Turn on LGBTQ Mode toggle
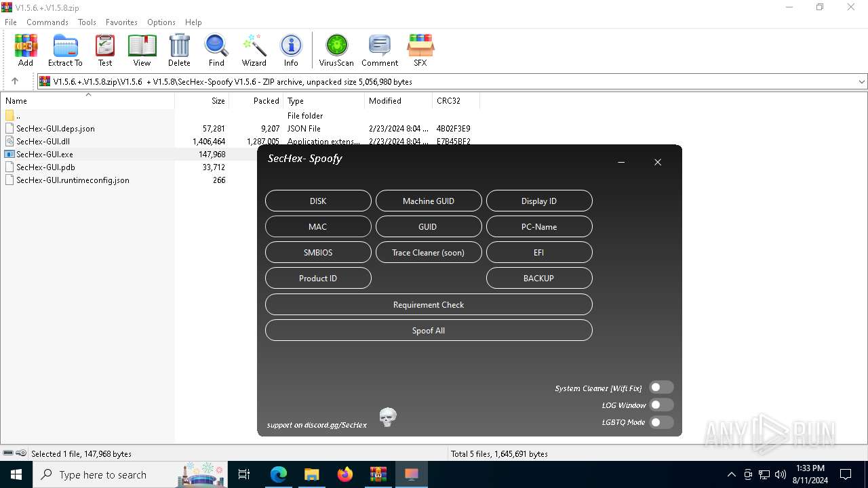This screenshot has width=868, height=488. [661, 422]
